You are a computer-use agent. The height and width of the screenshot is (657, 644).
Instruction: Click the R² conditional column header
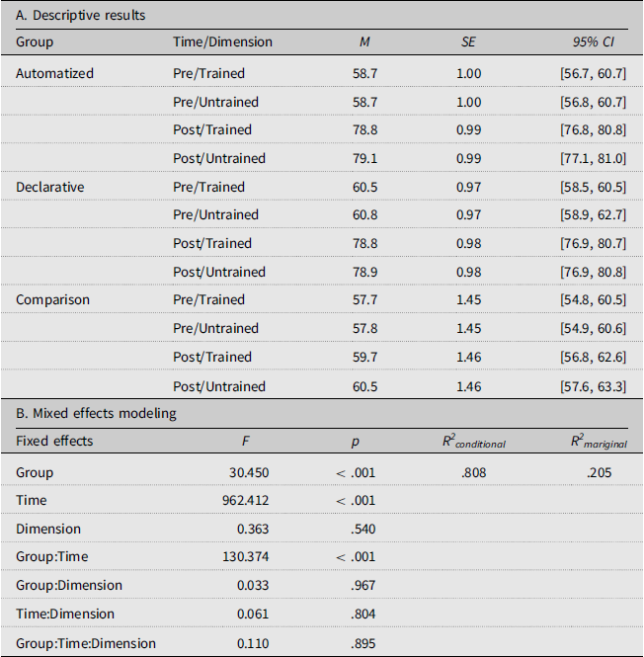point(474,442)
